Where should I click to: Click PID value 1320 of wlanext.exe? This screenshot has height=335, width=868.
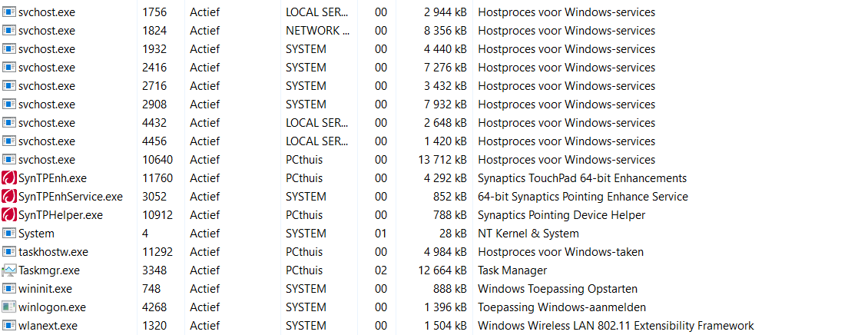coord(154,326)
